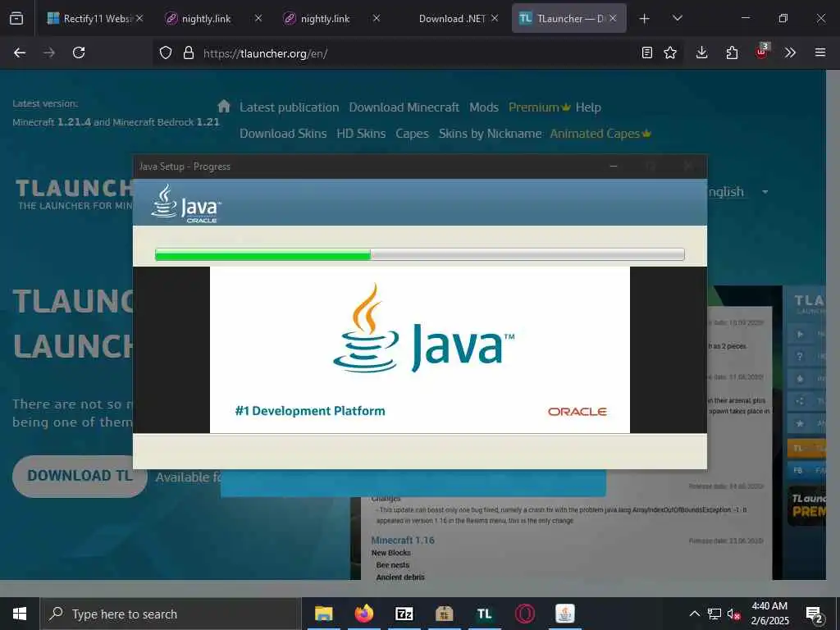Click the network tray icon
This screenshot has height=630, width=840.
[714, 614]
